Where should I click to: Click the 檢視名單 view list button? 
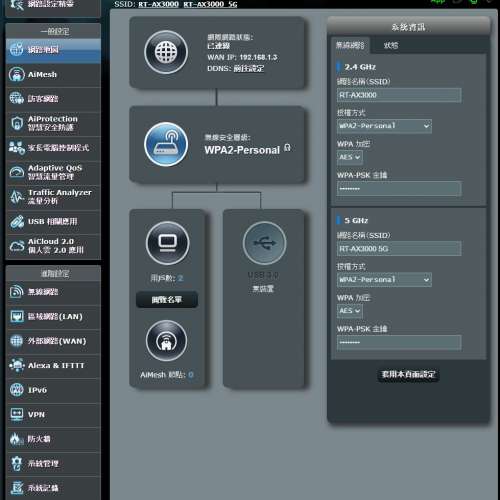click(167, 300)
